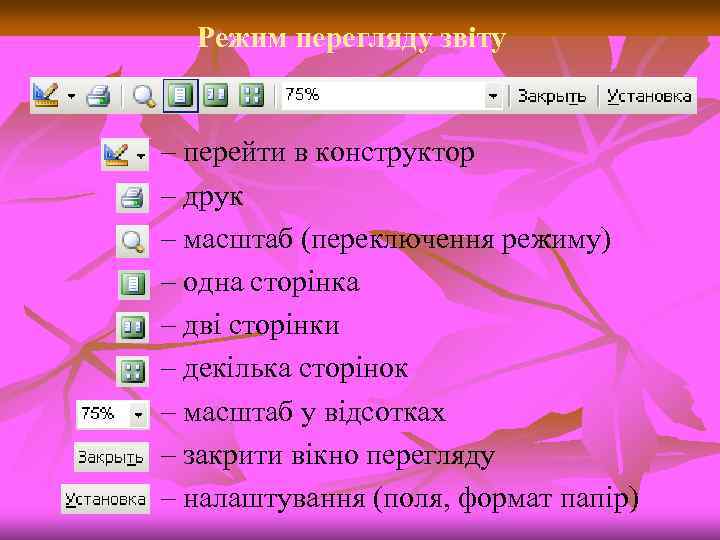Image resolution: width=720 pixels, height=540 pixels.
Task: Click Установка button beside 'налаштування'
Action: click(106, 499)
